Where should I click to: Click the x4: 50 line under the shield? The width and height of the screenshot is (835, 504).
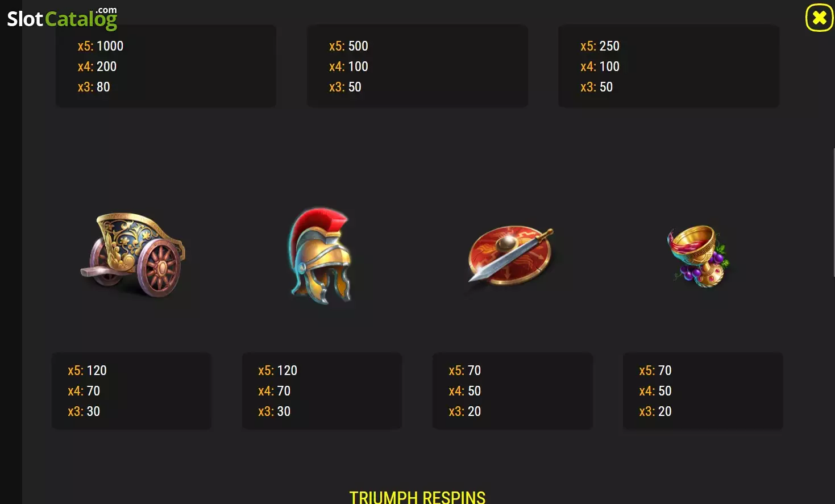click(x=465, y=391)
